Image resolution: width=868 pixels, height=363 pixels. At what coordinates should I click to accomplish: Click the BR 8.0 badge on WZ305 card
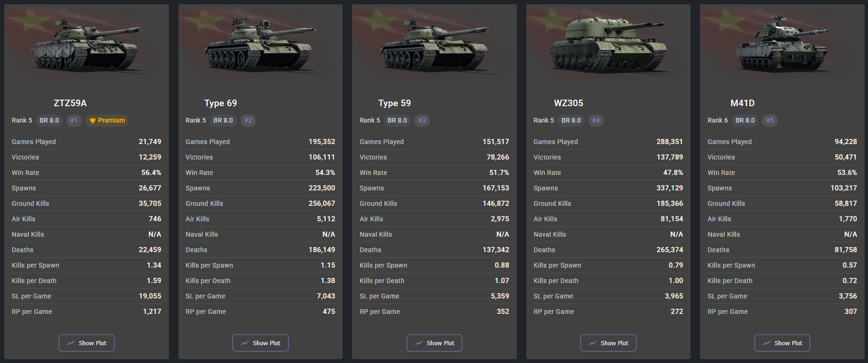pyautogui.click(x=571, y=120)
